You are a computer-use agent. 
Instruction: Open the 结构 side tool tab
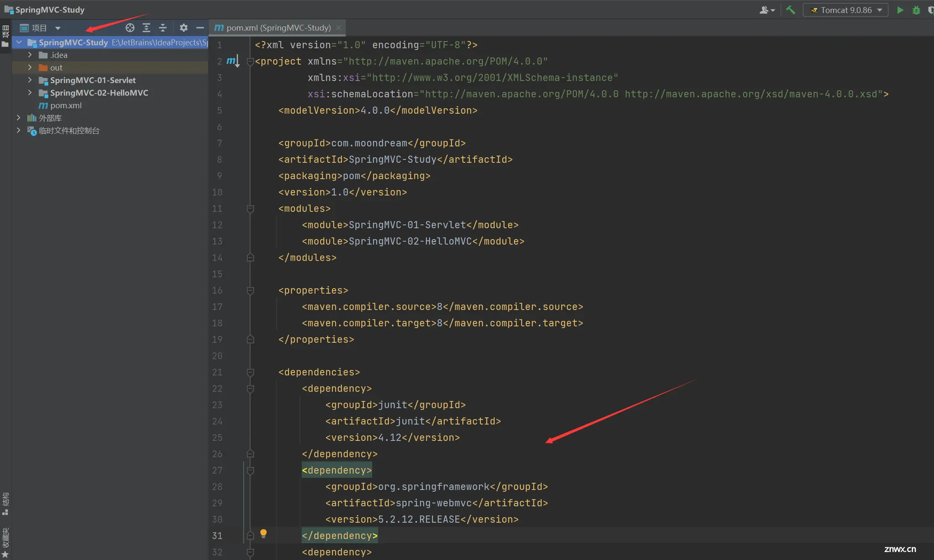5,504
